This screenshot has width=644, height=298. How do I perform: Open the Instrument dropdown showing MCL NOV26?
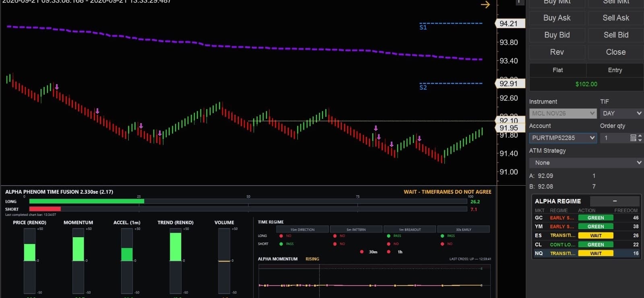[563, 114]
